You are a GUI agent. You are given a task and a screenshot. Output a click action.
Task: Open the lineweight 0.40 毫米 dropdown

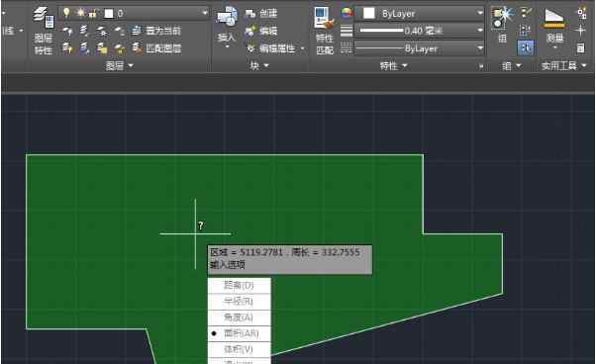point(419,30)
